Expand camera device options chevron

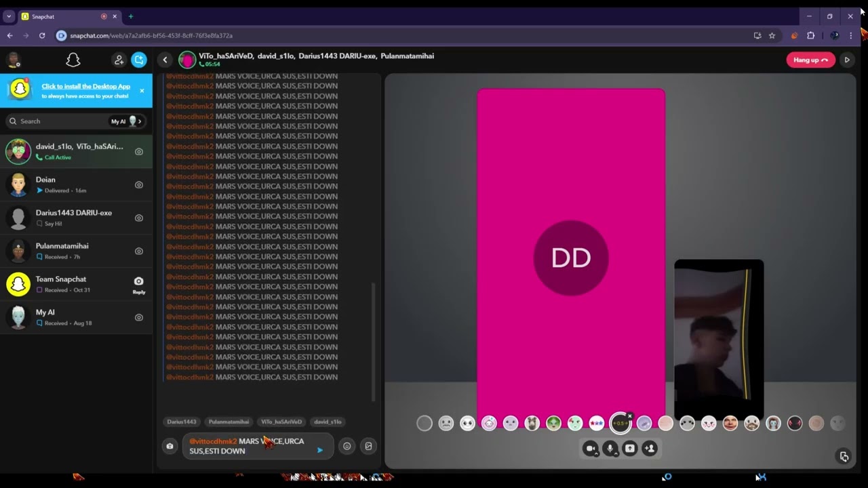(x=597, y=453)
